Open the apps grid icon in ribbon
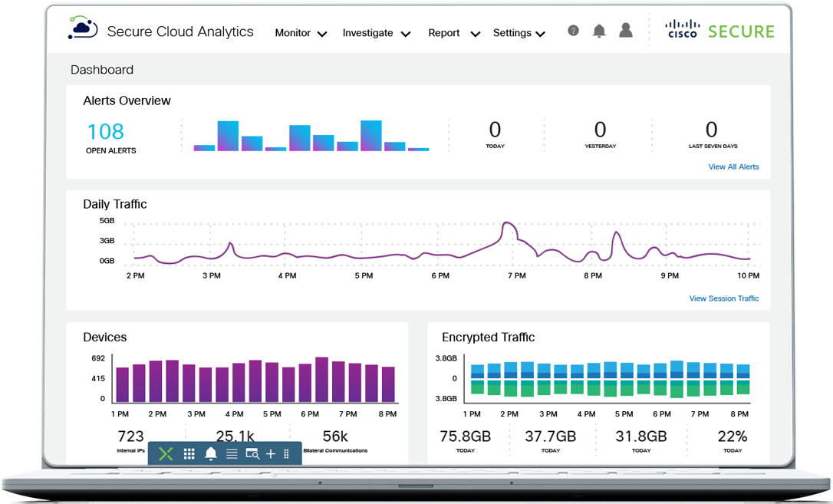833x504 pixels. tap(189, 454)
